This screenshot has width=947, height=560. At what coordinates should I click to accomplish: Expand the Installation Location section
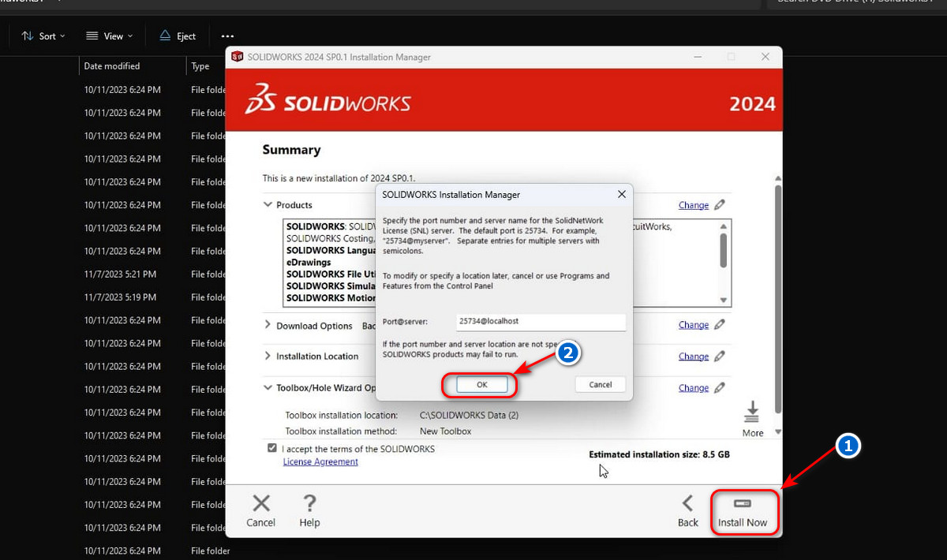pyautogui.click(x=268, y=357)
